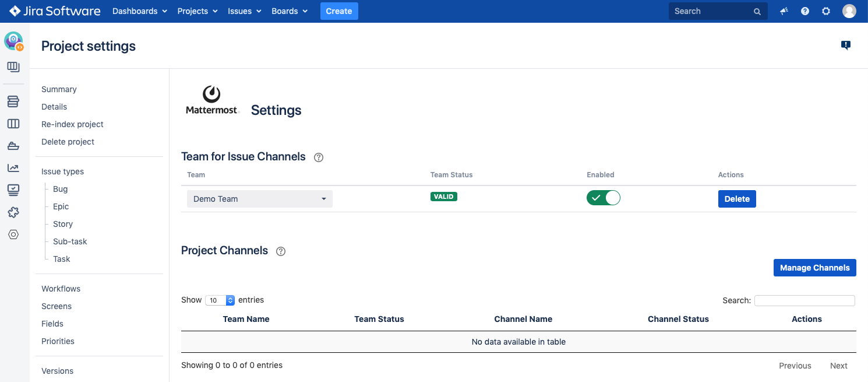Open Jira administration gear icon
868x382 pixels.
(826, 11)
